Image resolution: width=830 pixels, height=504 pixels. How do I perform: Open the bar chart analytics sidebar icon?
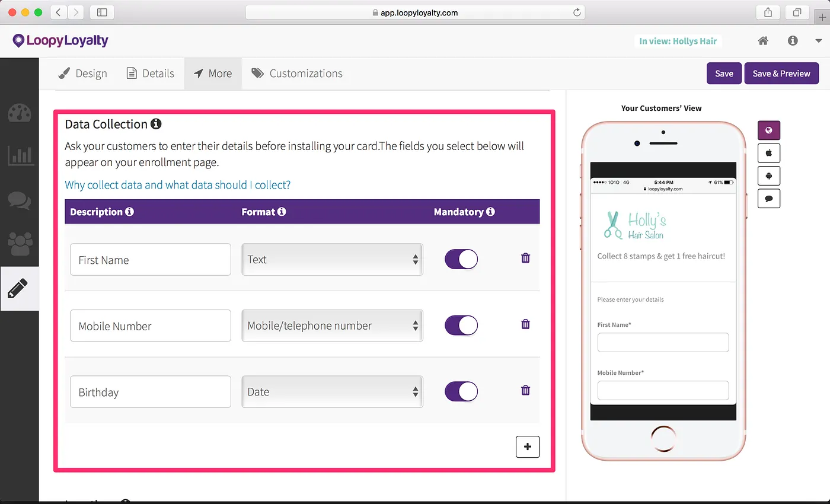[x=20, y=155]
